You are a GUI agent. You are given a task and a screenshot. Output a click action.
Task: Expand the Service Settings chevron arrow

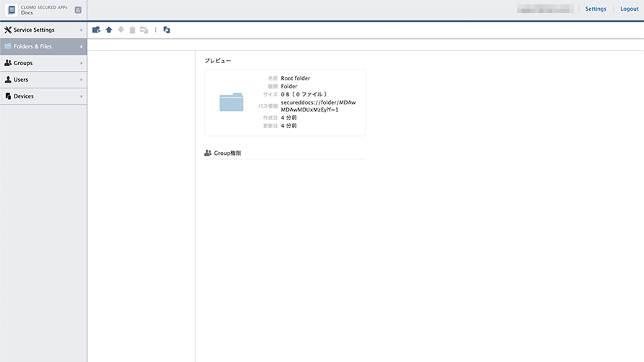coord(81,30)
